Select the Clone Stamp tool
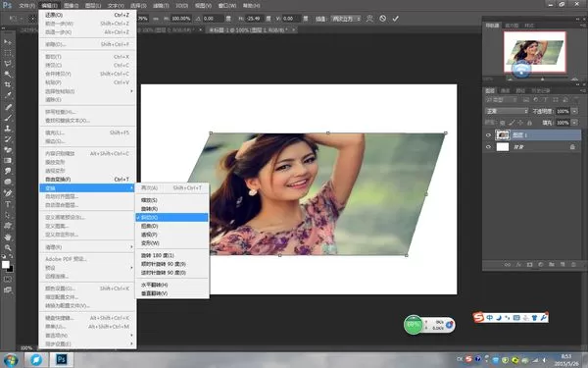 pyautogui.click(x=8, y=128)
